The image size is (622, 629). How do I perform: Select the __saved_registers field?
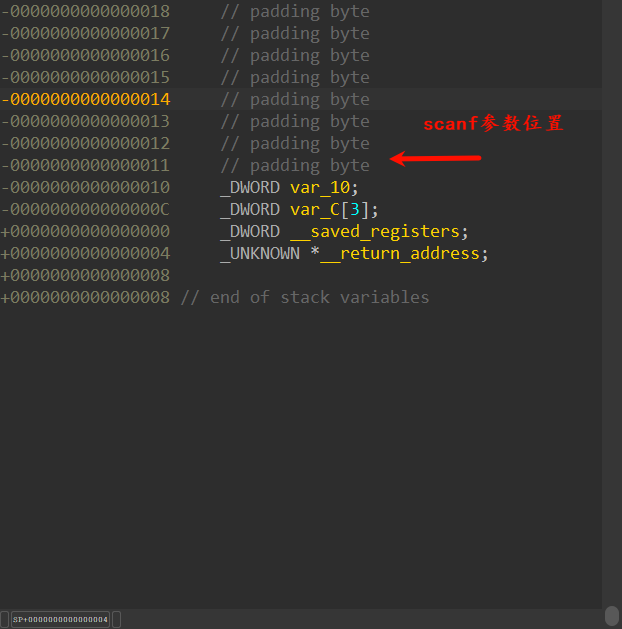375,232
